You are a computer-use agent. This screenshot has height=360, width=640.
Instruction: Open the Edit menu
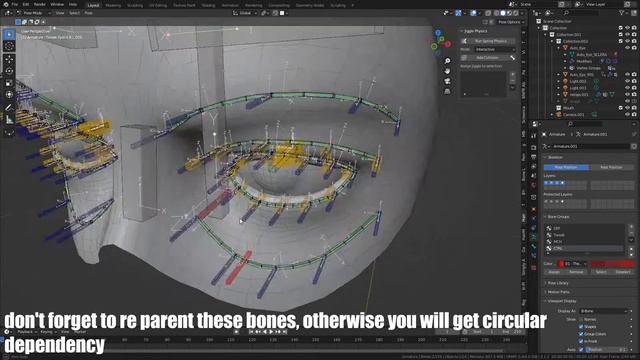click(26, 4)
